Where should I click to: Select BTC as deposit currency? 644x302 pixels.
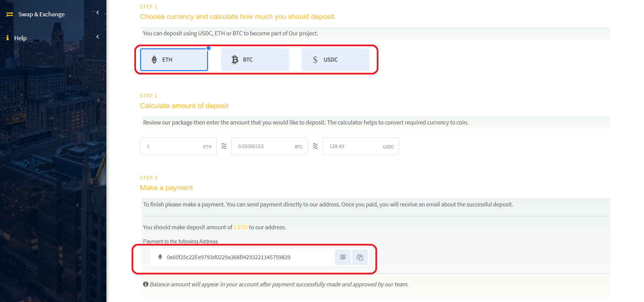255,60
